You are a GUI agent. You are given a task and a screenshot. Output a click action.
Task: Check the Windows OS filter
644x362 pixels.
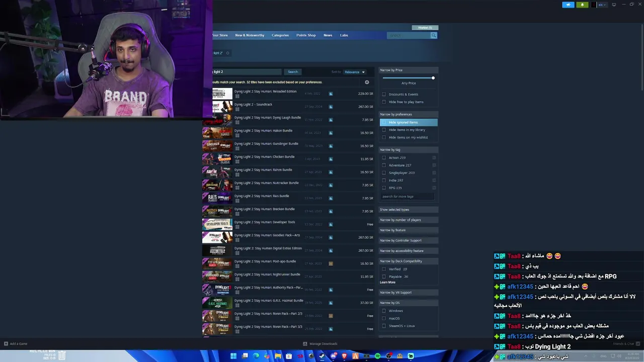(x=384, y=311)
